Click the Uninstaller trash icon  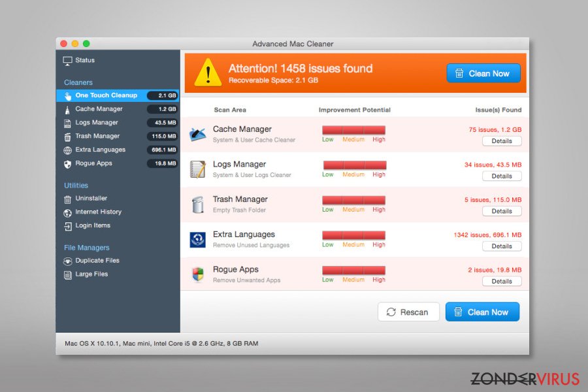(x=67, y=199)
